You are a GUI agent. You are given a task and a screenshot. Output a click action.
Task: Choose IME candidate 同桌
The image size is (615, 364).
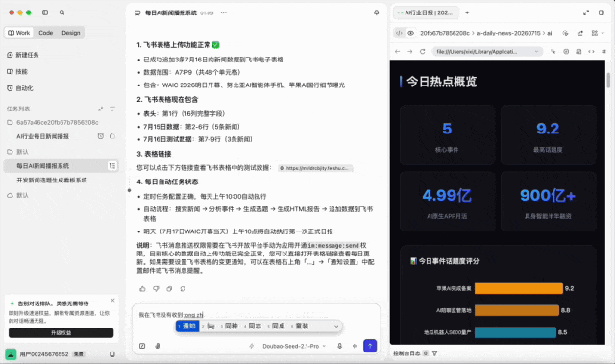click(x=278, y=326)
